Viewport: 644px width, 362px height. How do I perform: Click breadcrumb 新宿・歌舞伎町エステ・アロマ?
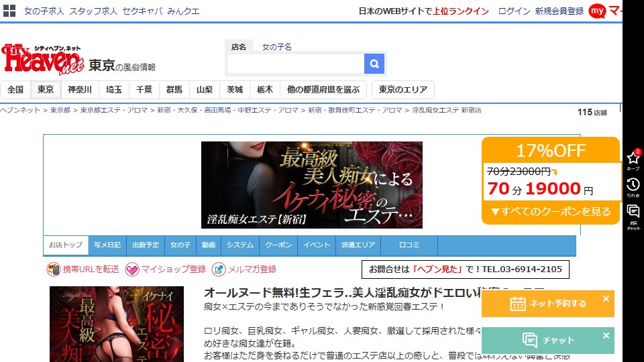pyautogui.click(x=355, y=110)
